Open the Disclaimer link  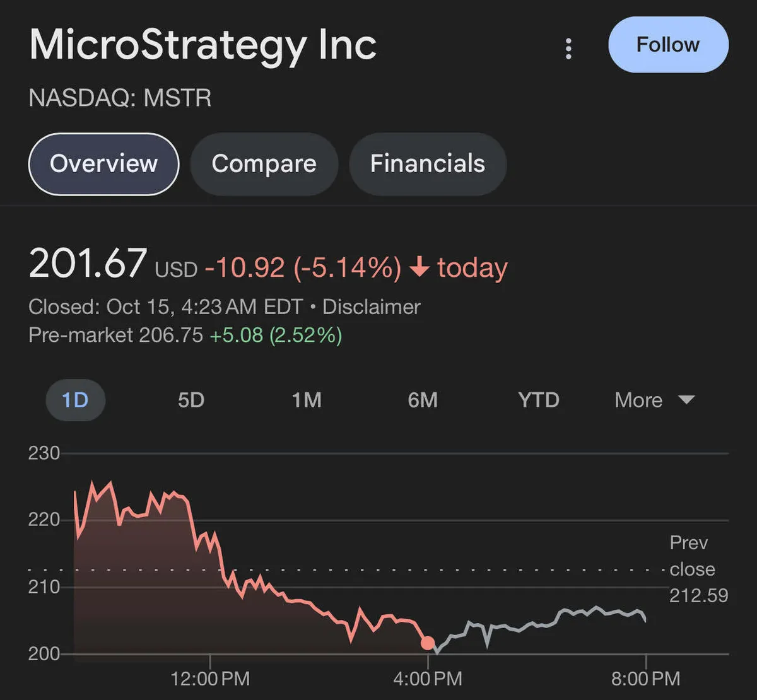tap(371, 307)
